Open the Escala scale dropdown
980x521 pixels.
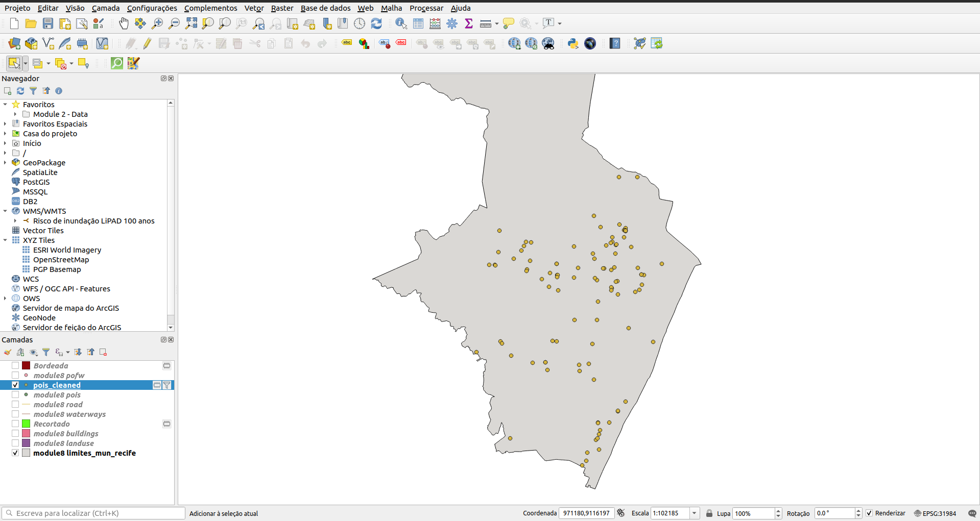(695, 513)
